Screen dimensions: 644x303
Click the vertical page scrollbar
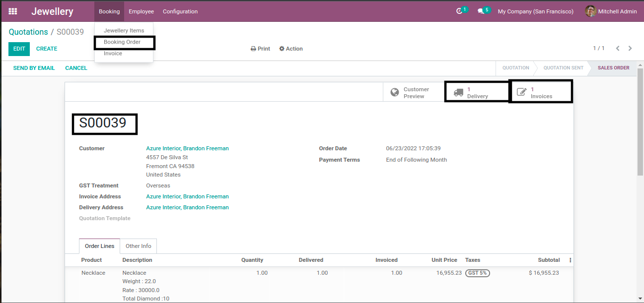coord(640,121)
